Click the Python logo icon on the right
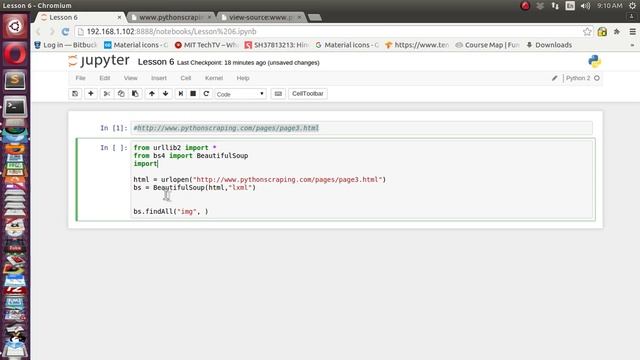Viewport: 640px width, 360px height. coord(594,61)
